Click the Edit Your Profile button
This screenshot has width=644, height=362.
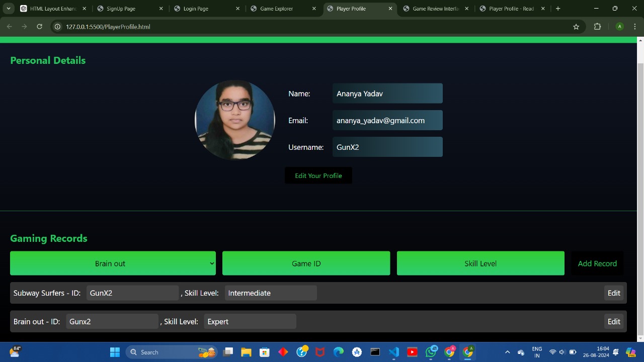click(318, 175)
